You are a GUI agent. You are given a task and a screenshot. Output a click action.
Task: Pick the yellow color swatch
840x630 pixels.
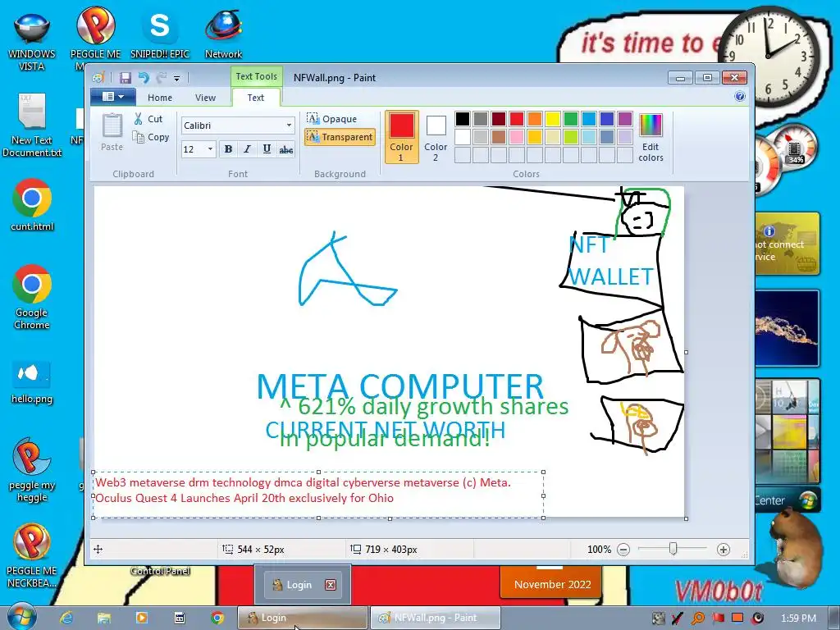point(552,118)
